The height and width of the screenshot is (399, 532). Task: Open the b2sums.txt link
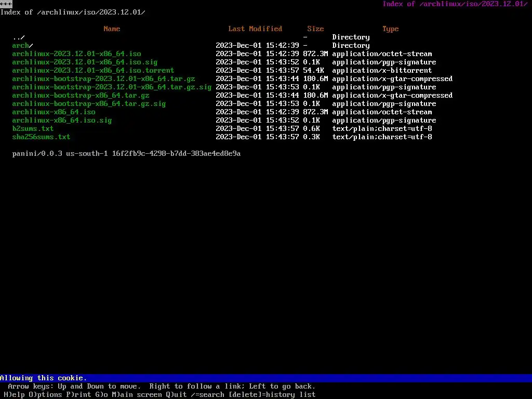(x=33, y=129)
